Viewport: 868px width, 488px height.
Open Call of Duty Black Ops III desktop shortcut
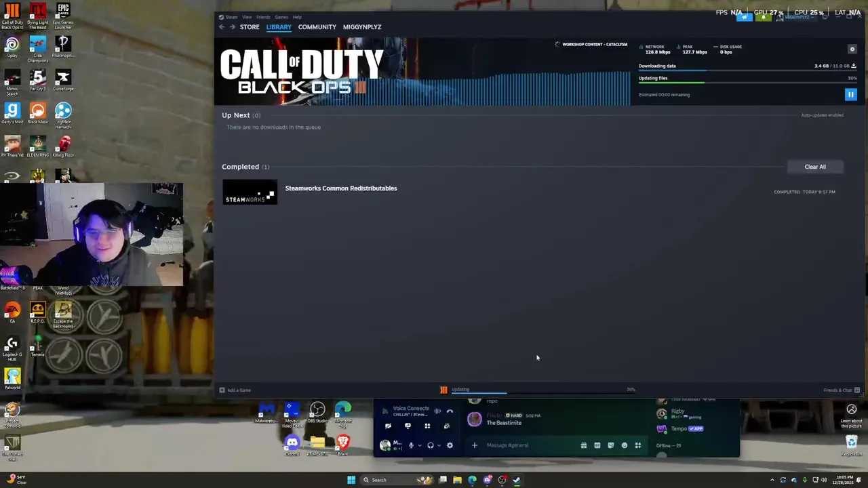click(12, 16)
